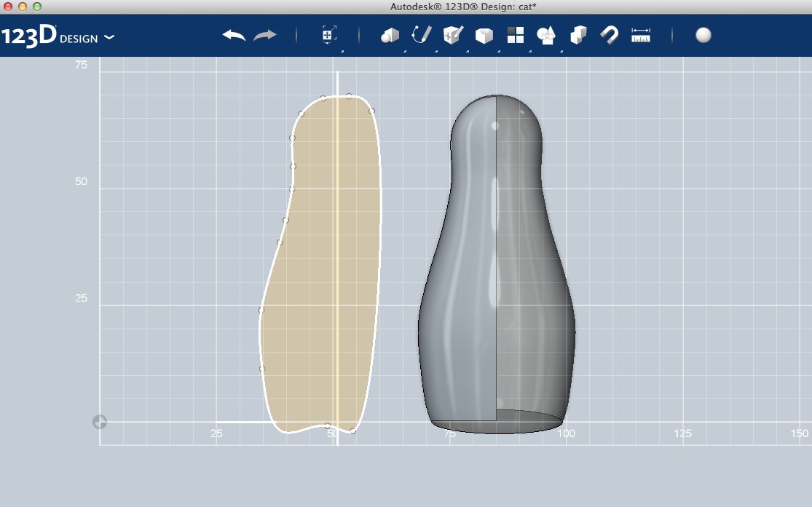Select the Measure ruler tool
The width and height of the screenshot is (812, 507).
click(641, 35)
